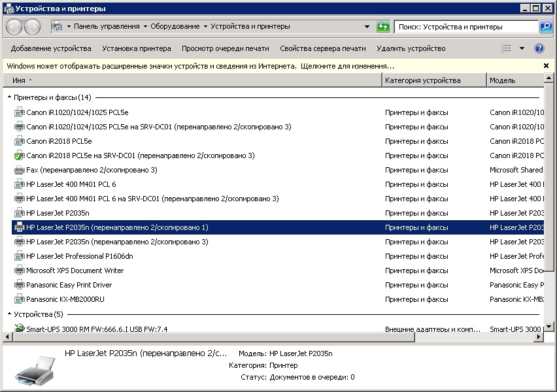The image size is (557, 392).
Task: Open Просмотр очереди печати
Action: coord(225,48)
